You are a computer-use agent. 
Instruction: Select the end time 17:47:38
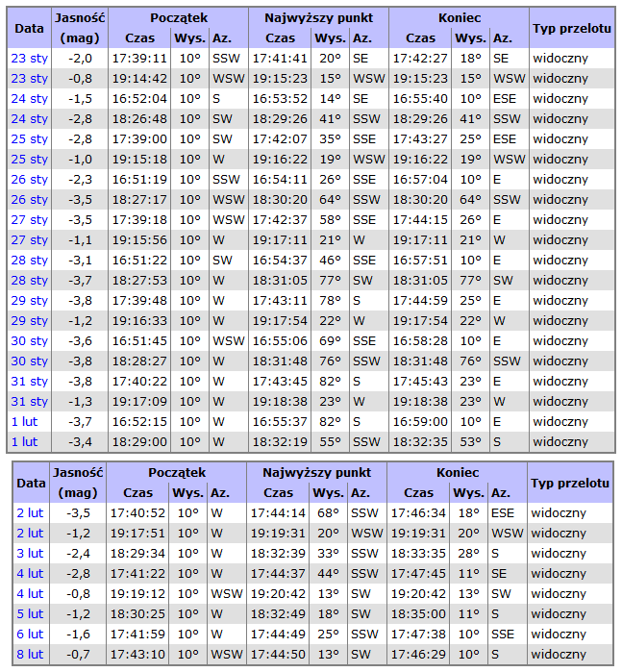[x=418, y=634]
